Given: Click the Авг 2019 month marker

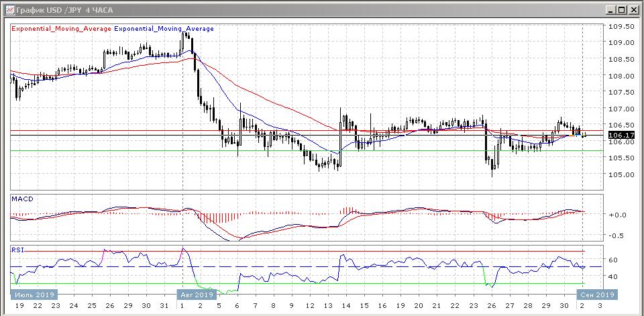Looking at the screenshot, I should click(196, 294).
